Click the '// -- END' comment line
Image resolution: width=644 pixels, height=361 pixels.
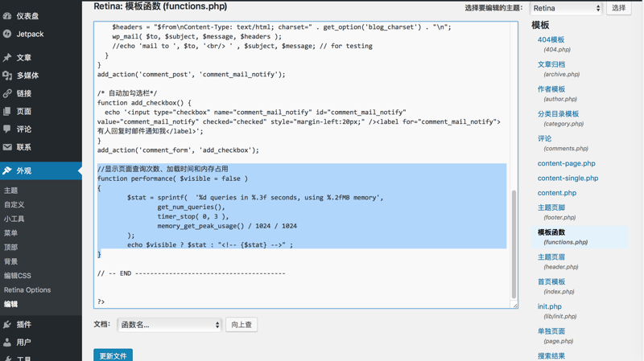(x=191, y=273)
